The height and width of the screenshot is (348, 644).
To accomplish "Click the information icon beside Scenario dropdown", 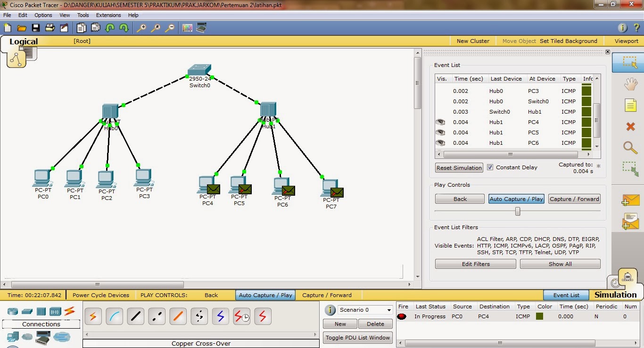I will tap(330, 310).
